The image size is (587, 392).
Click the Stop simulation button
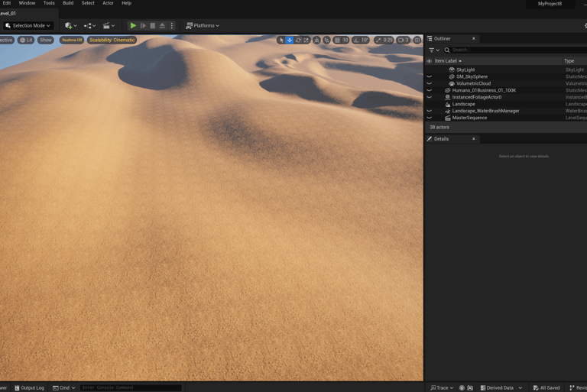click(152, 26)
